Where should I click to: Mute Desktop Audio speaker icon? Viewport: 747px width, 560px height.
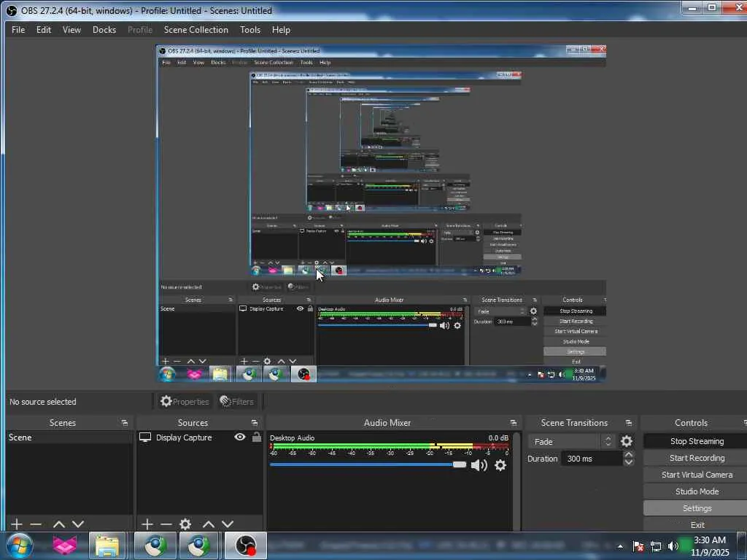[479, 464]
